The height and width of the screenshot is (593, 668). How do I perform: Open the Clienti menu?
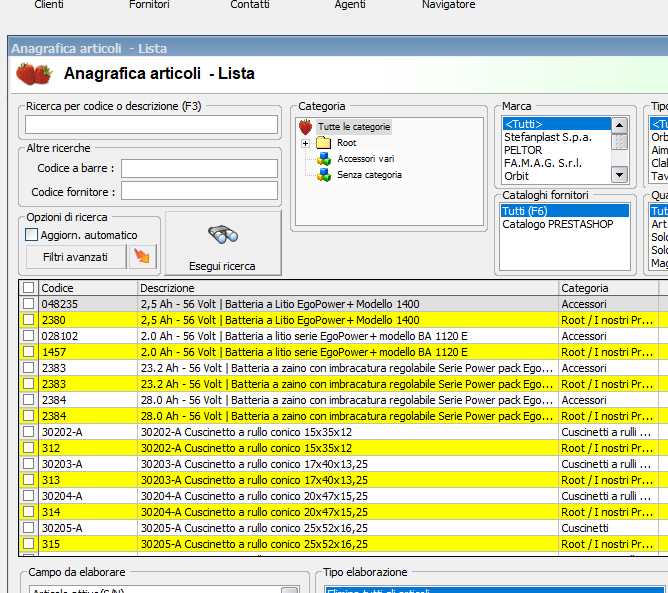click(49, 4)
